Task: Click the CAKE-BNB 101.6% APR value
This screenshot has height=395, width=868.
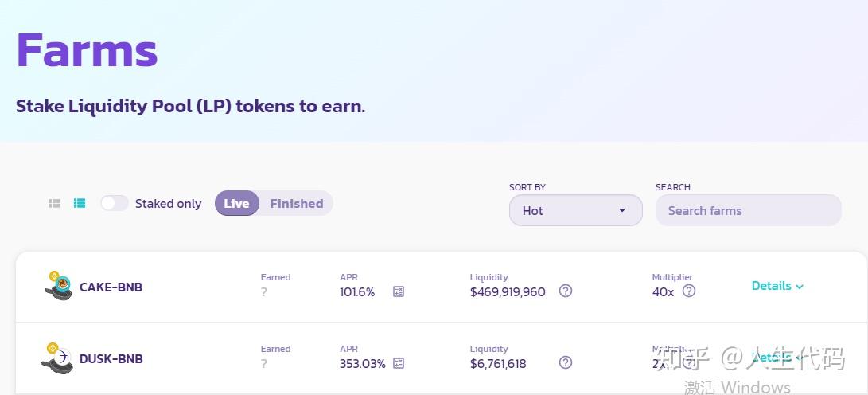Action: (357, 292)
